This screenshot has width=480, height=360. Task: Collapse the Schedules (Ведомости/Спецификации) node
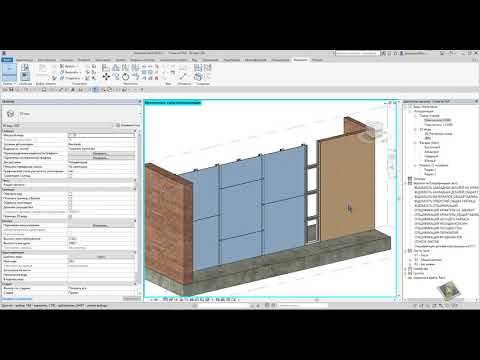click(x=404, y=183)
